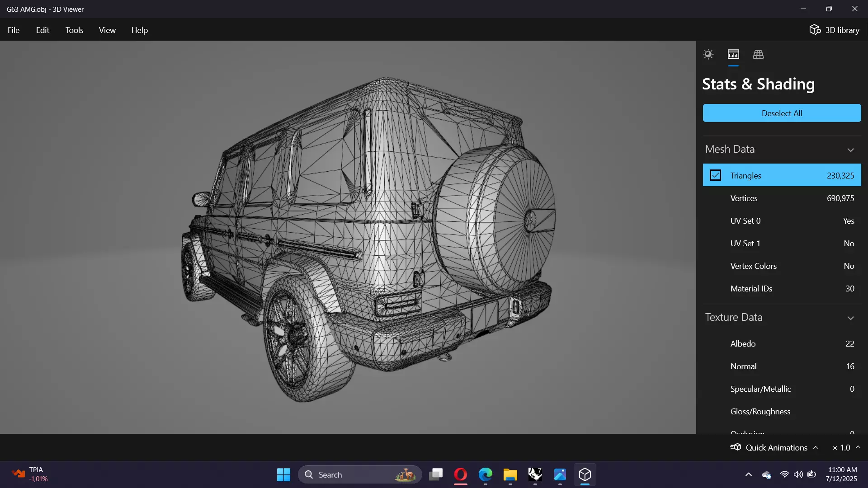This screenshot has height=488, width=868.
Task: Open Windows Start menu
Action: [283, 474]
